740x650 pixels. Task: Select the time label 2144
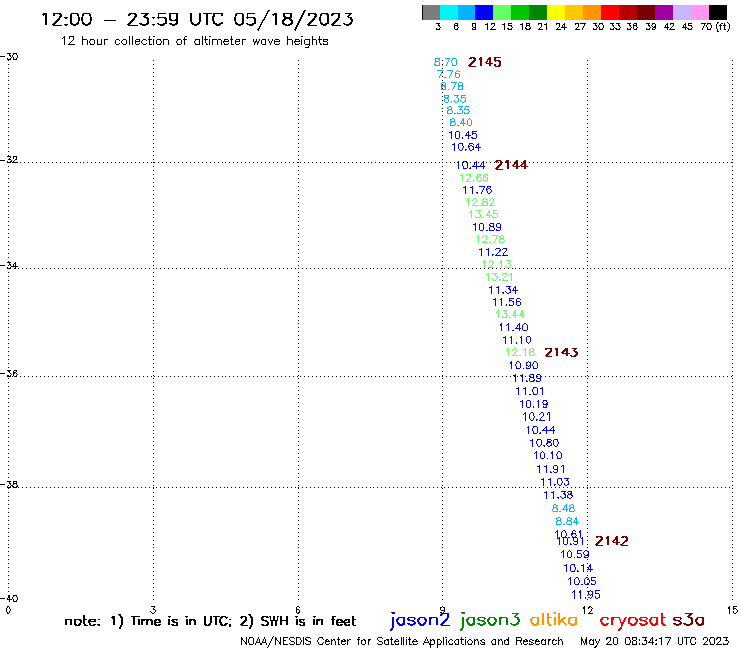point(511,165)
